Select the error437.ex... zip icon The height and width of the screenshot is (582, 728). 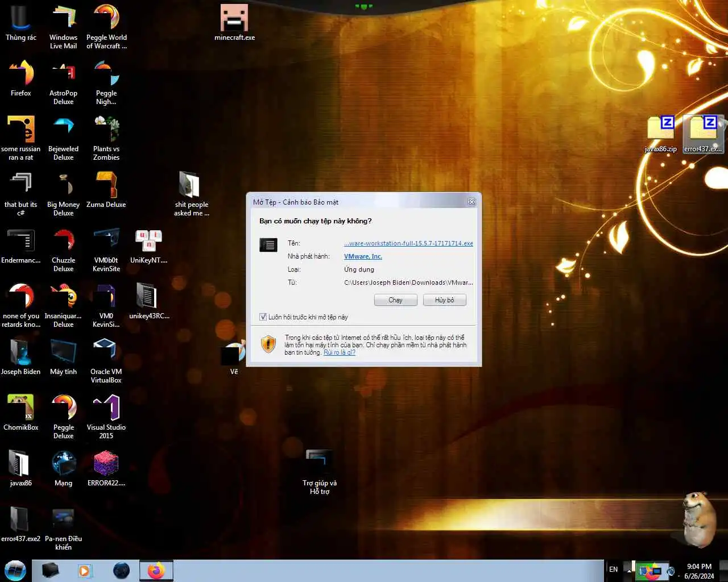click(x=703, y=134)
